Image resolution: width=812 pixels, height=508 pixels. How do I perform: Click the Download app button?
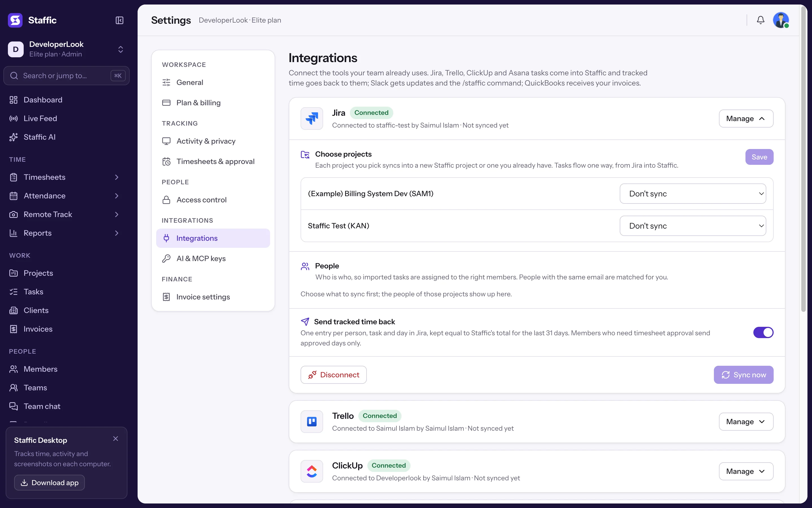(49, 483)
